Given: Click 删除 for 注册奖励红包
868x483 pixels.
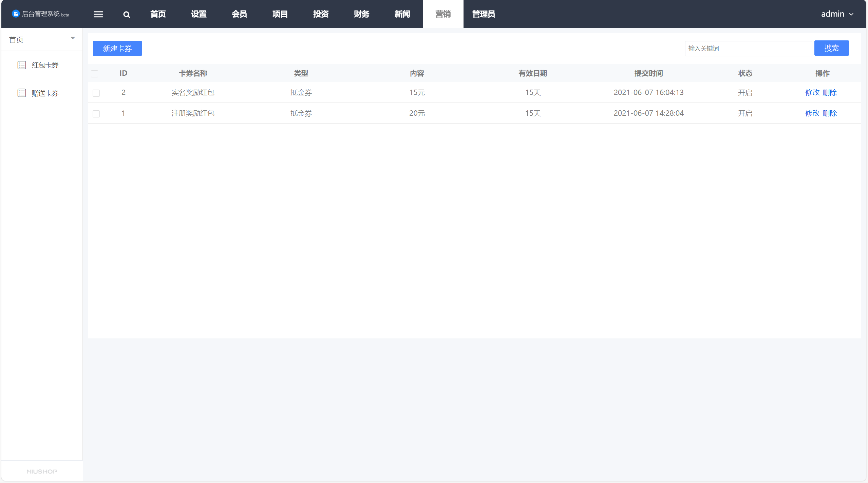Looking at the screenshot, I should click(x=830, y=113).
